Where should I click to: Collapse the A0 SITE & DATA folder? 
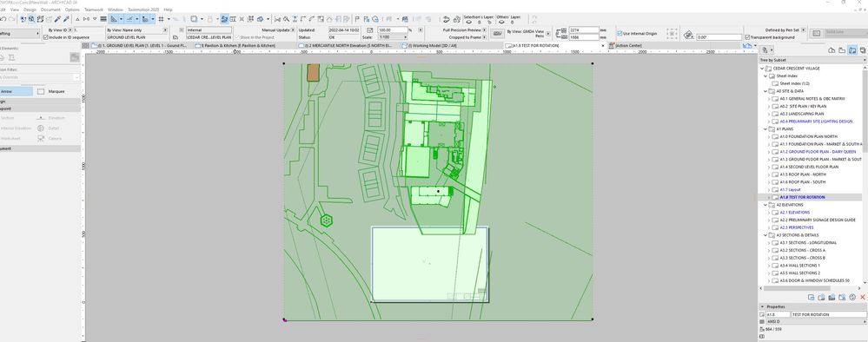pos(765,91)
